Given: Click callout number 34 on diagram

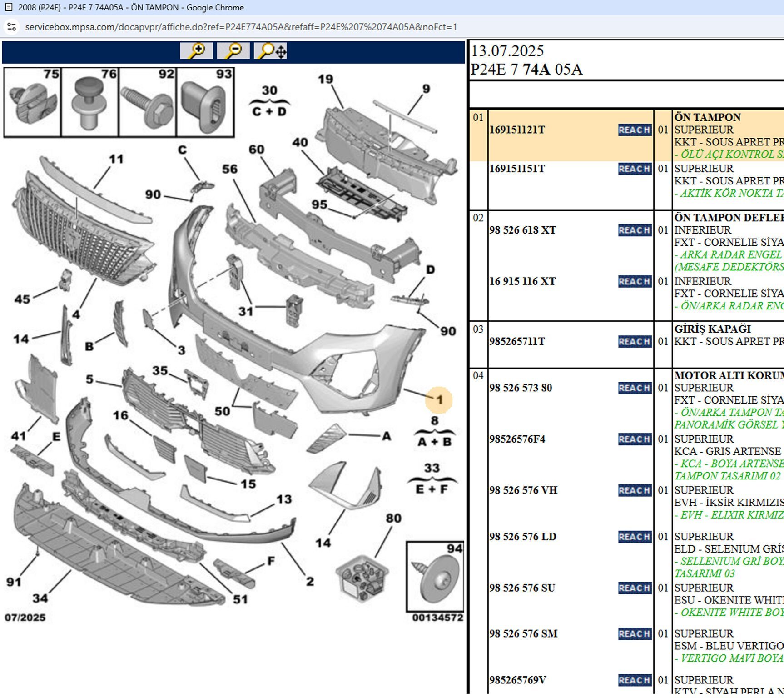Looking at the screenshot, I should [x=40, y=598].
